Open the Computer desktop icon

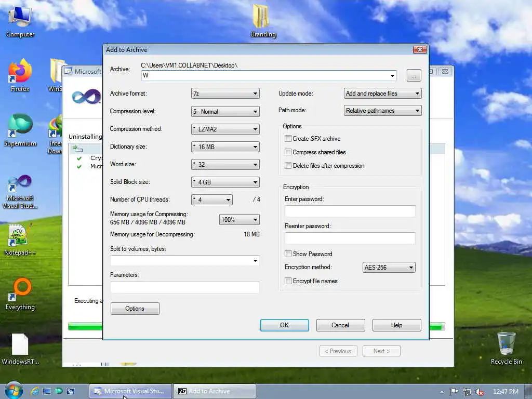tap(20, 21)
